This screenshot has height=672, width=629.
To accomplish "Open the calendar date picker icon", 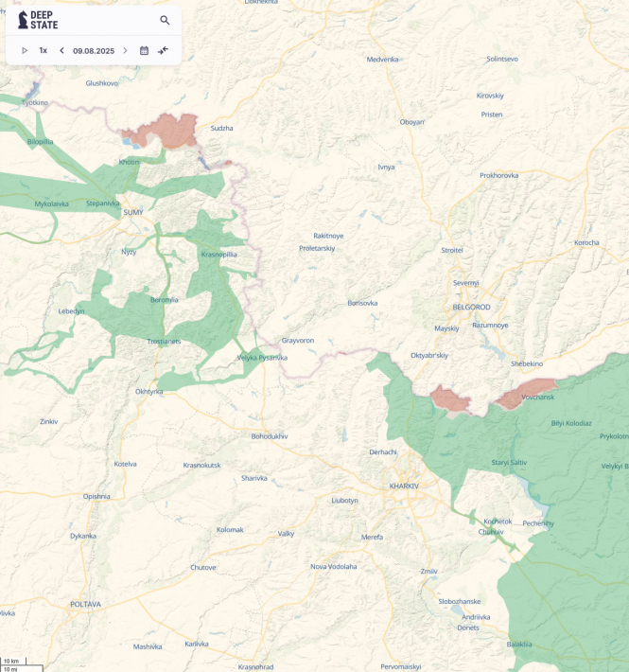I will (145, 50).
